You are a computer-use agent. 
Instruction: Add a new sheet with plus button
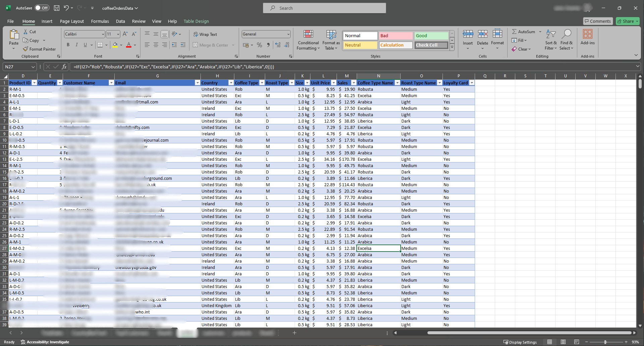(x=294, y=333)
